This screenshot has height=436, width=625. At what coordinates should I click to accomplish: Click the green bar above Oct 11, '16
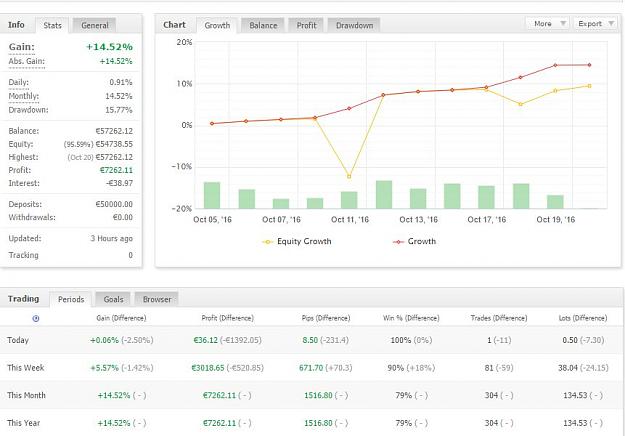coord(349,200)
